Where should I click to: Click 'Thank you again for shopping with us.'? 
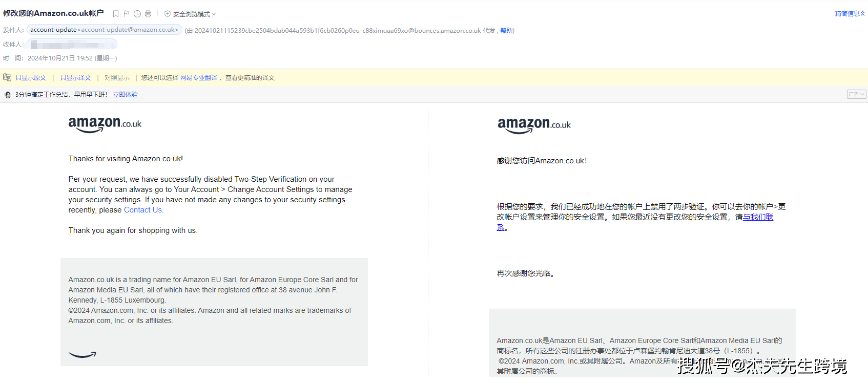tap(133, 230)
